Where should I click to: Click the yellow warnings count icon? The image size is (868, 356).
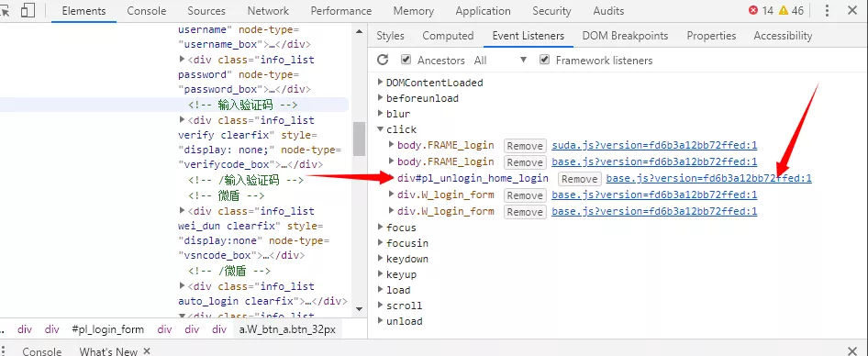click(784, 10)
